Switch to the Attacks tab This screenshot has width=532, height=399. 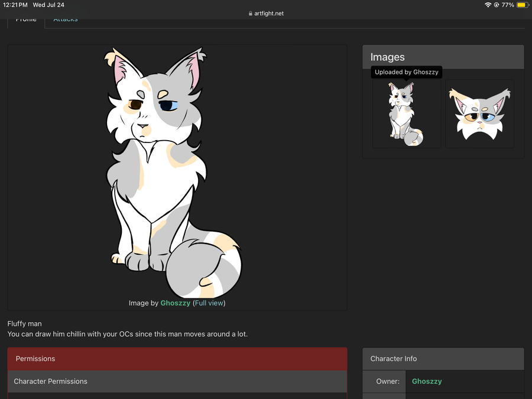point(66,20)
